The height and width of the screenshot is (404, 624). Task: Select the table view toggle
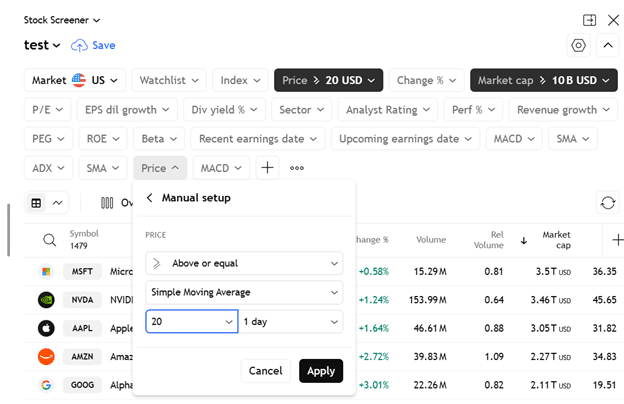(37, 203)
